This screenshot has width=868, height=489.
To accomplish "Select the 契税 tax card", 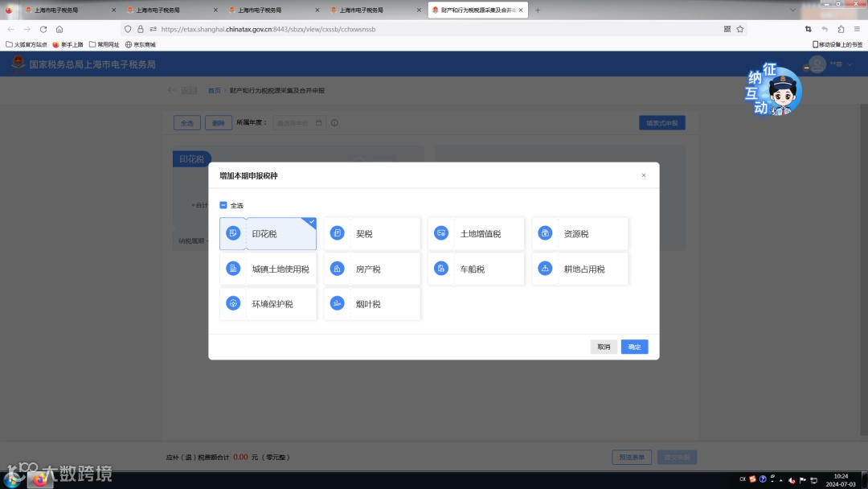I will point(372,234).
